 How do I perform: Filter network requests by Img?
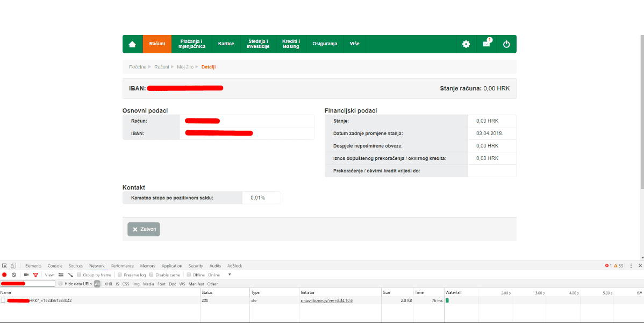point(136,284)
